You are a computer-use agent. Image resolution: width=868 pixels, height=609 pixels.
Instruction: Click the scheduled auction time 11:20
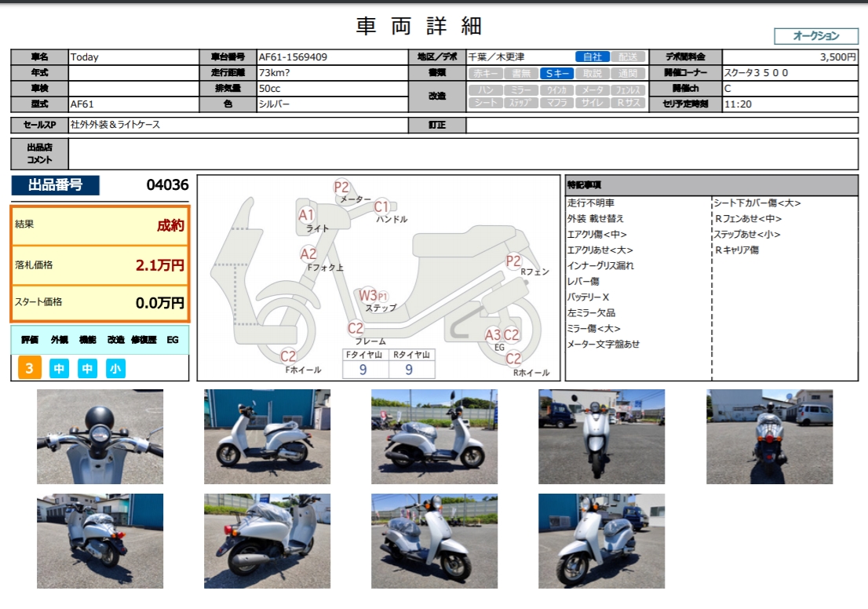point(738,104)
